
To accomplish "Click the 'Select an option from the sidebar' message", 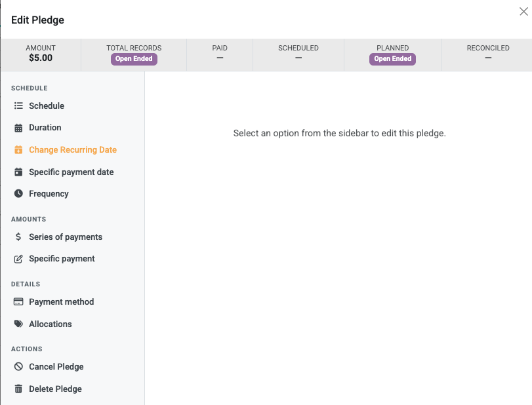I will coord(340,133).
